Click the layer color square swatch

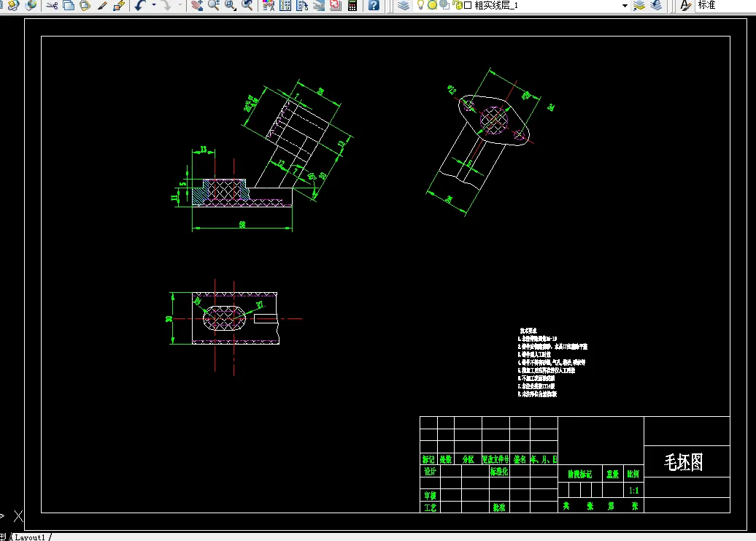[468, 5]
